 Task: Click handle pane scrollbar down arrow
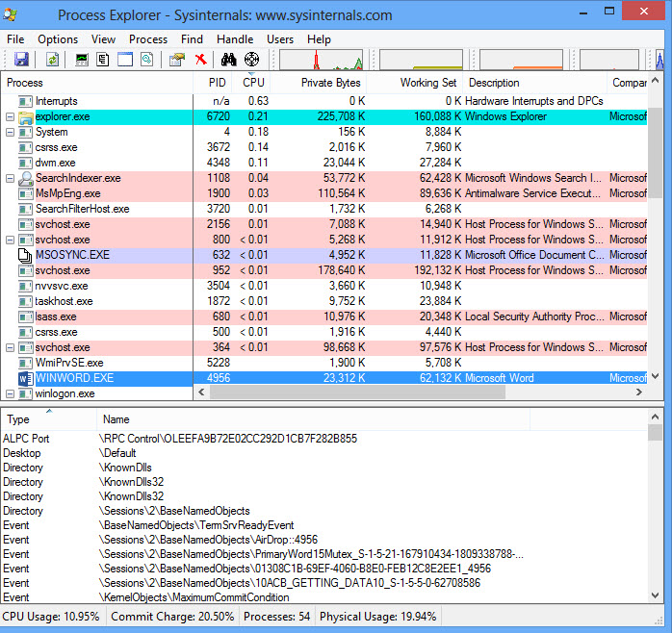(656, 595)
